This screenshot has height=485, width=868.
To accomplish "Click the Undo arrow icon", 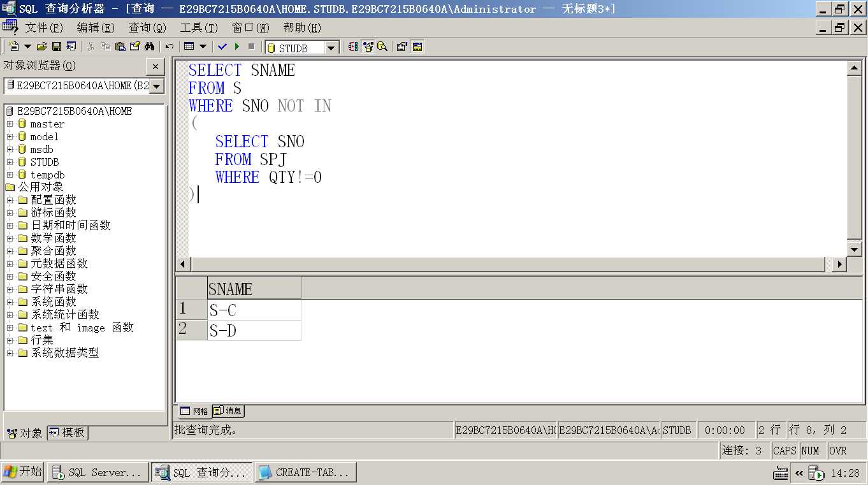I will click(x=170, y=47).
